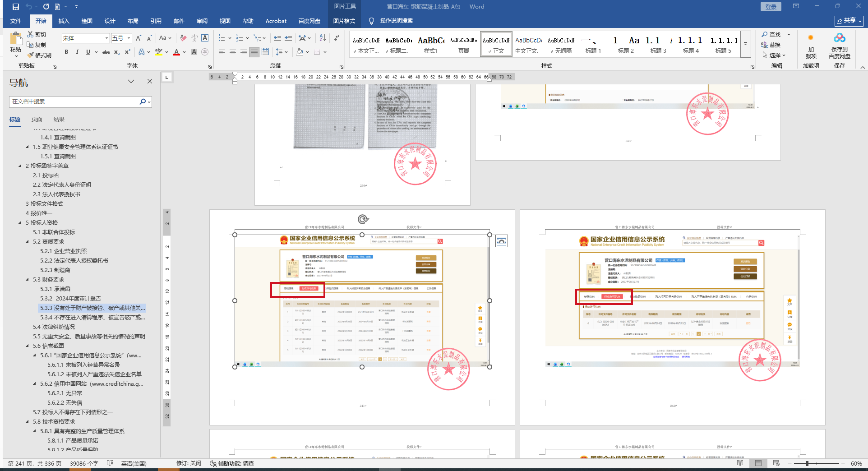Toggle center alignment
Viewport: 868px width, 471px height.
click(x=233, y=52)
